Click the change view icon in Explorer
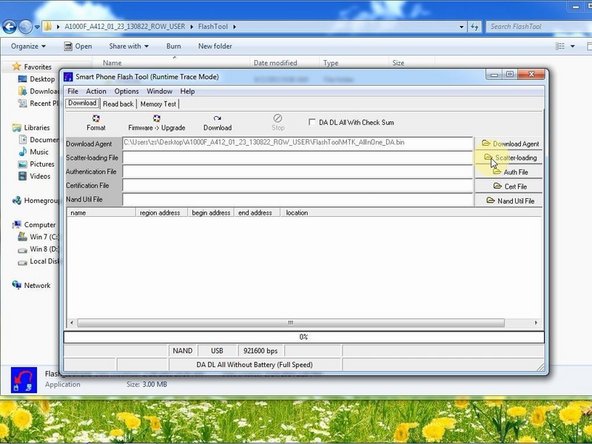The height and width of the screenshot is (444, 592). click(560, 46)
